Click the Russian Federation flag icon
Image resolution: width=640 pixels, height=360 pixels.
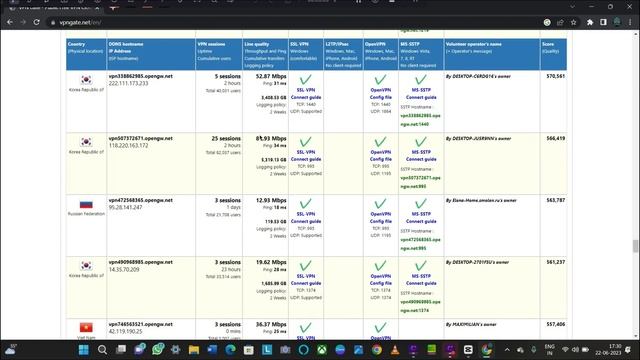click(86, 204)
